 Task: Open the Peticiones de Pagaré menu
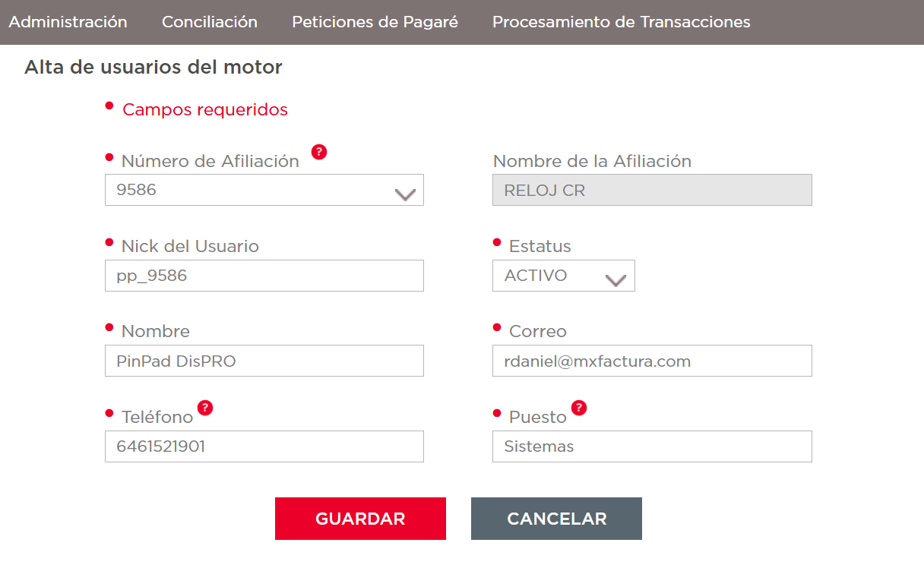pos(375,22)
